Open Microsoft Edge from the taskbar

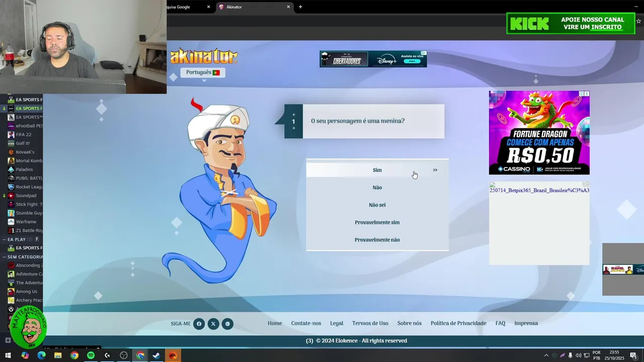tap(41, 355)
